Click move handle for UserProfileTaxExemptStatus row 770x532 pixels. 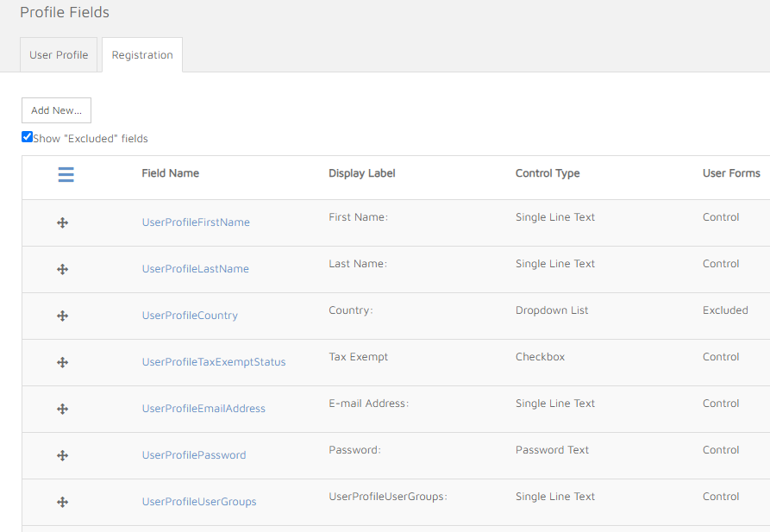pos(62,362)
